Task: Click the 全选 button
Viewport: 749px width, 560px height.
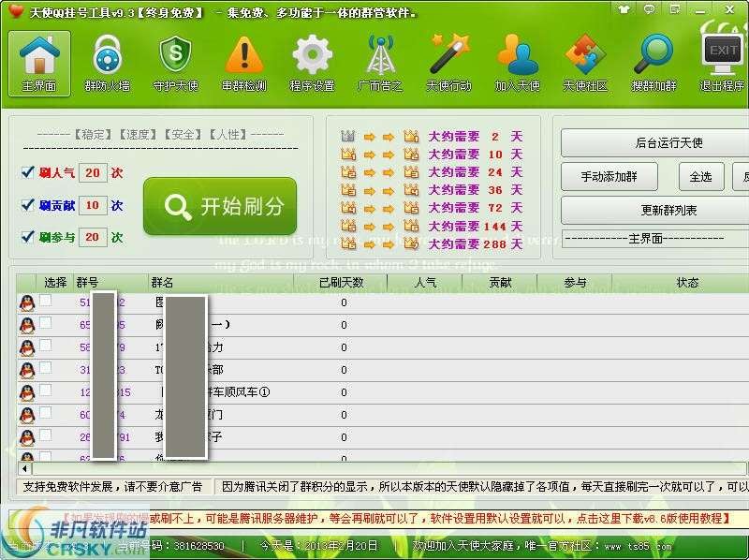Action: click(x=700, y=177)
